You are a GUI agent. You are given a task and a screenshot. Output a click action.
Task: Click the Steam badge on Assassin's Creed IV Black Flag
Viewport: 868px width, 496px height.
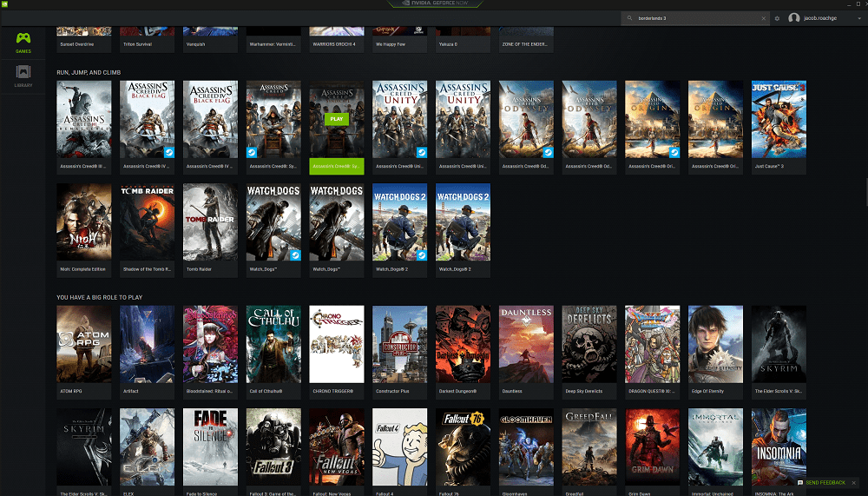click(x=169, y=152)
